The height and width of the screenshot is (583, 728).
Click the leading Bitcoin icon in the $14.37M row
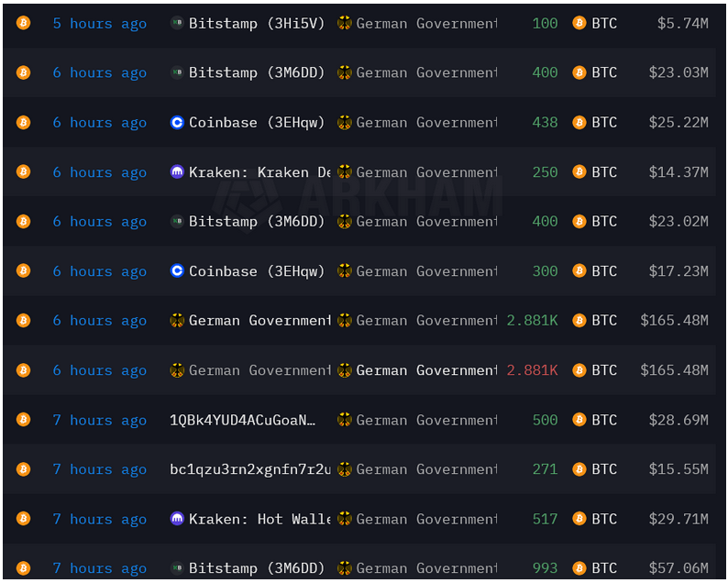[x=23, y=171]
